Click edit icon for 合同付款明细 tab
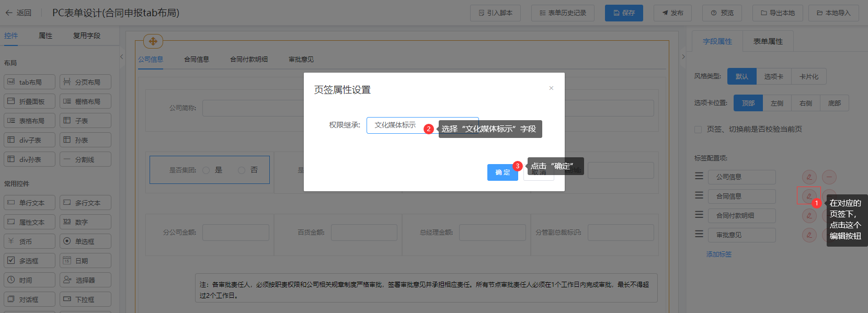Viewport: 868px width, 313px height. click(x=809, y=216)
